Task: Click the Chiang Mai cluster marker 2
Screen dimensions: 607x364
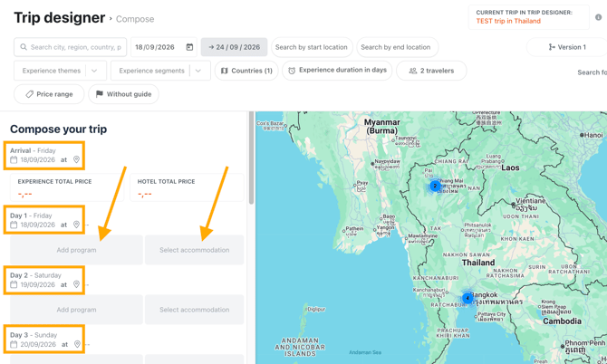Action: (435, 186)
